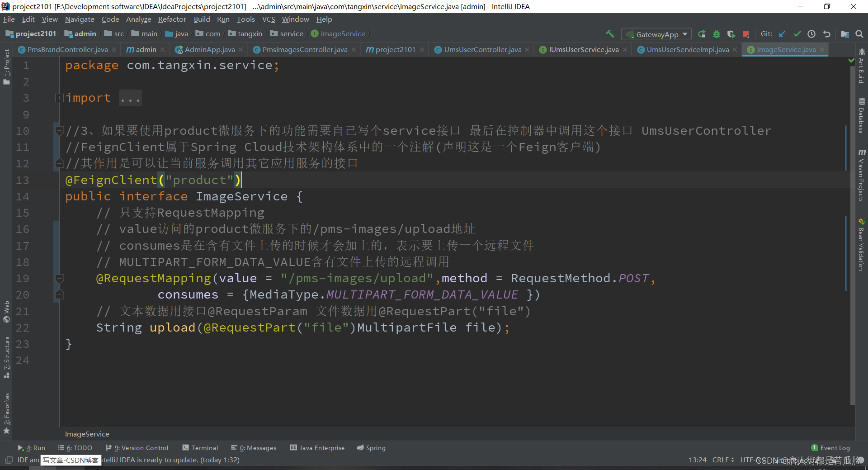Viewport: 868px width, 470px height.
Task: Start debugging with the green bug icon
Action: [717, 34]
